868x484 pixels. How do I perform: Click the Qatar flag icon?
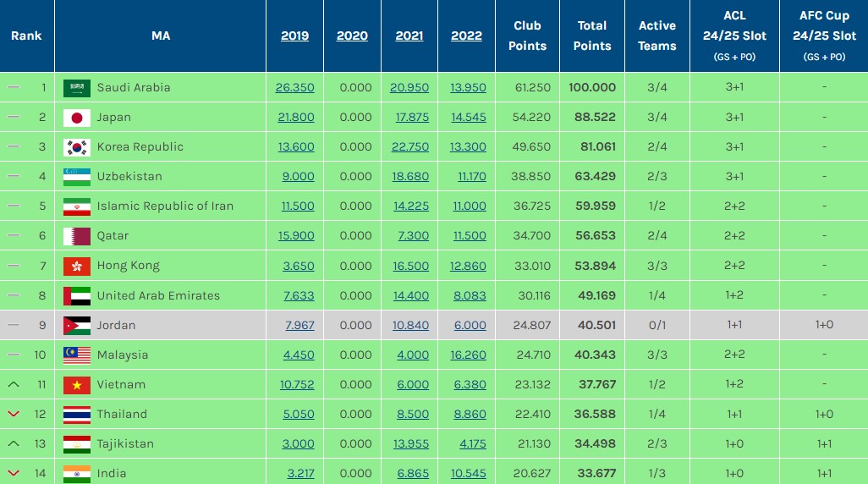(x=77, y=236)
